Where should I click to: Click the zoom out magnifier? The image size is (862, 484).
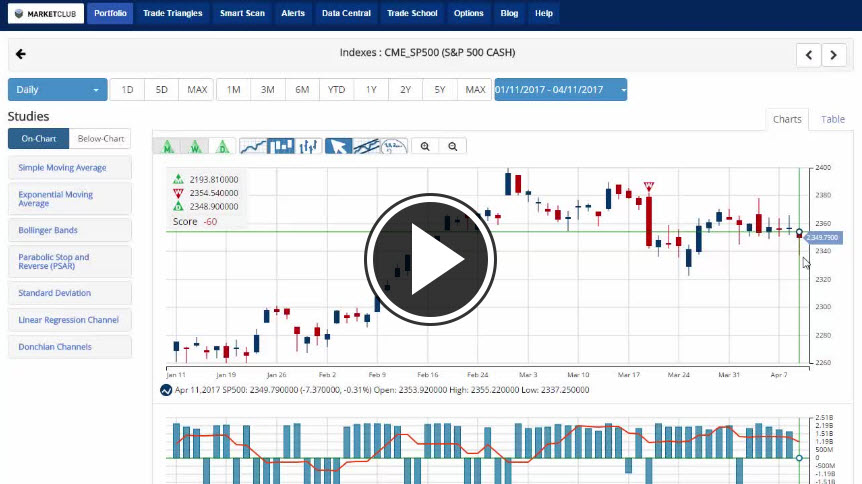[x=453, y=146]
